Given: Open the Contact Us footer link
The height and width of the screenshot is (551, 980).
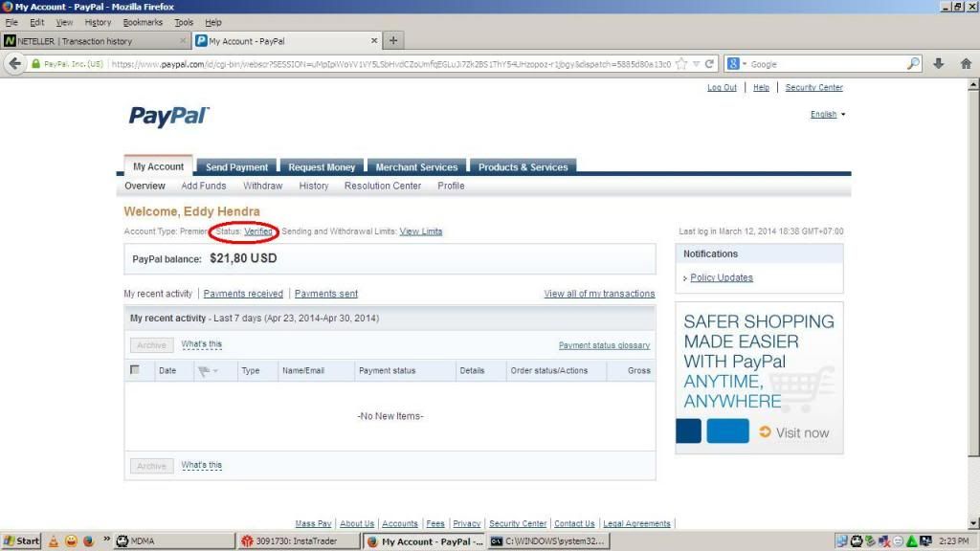Looking at the screenshot, I should coord(574,523).
